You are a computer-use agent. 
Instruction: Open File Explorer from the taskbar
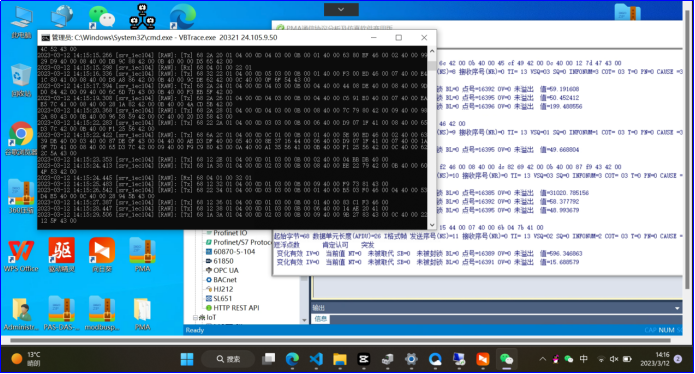340,359
